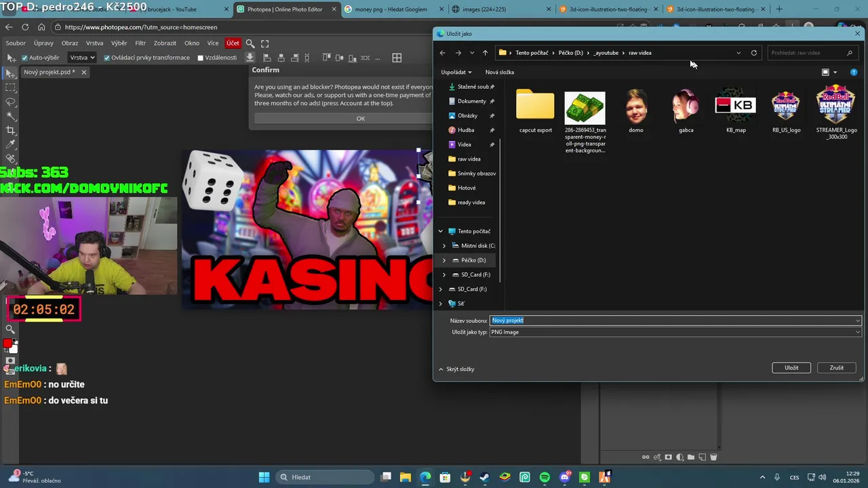
Task: Select the Eyedropper tool
Action: tap(10, 144)
